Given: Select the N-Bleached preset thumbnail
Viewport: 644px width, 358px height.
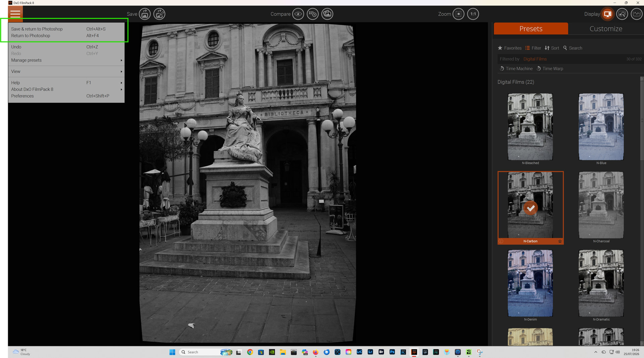Looking at the screenshot, I should pos(530,127).
